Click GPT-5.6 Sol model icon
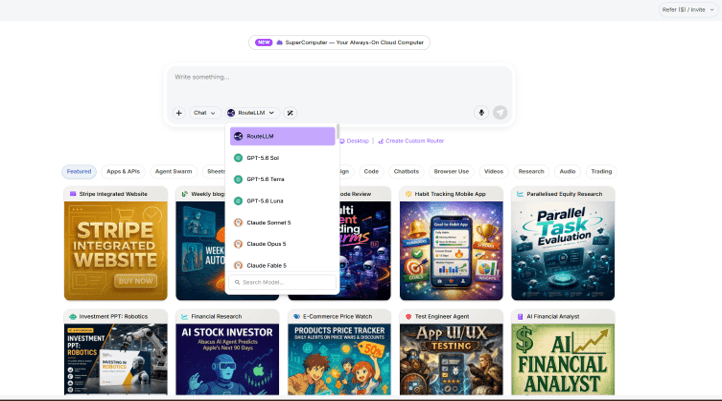The height and width of the screenshot is (401, 722). [238, 158]
